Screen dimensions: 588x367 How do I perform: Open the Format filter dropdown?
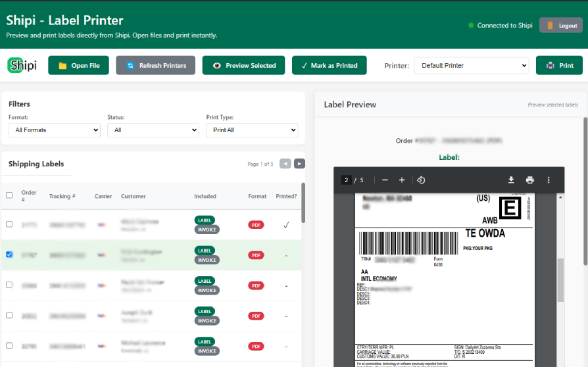click(55, 130)
